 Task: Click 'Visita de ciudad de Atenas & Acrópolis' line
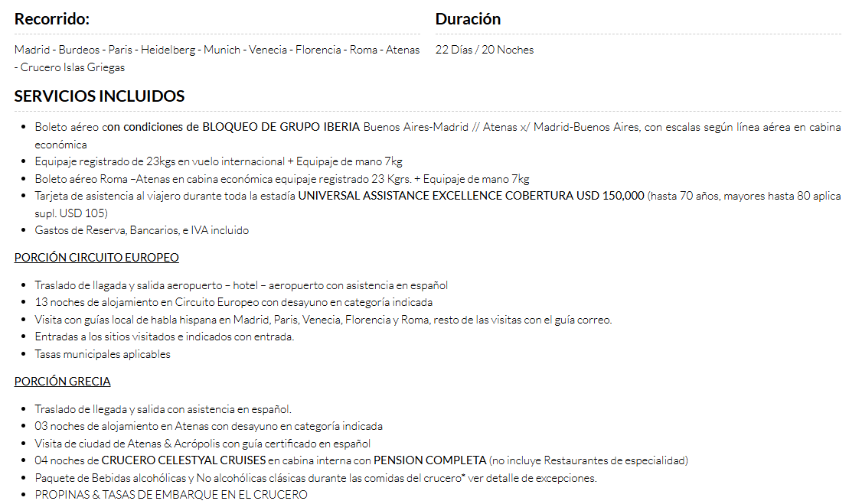203,444
